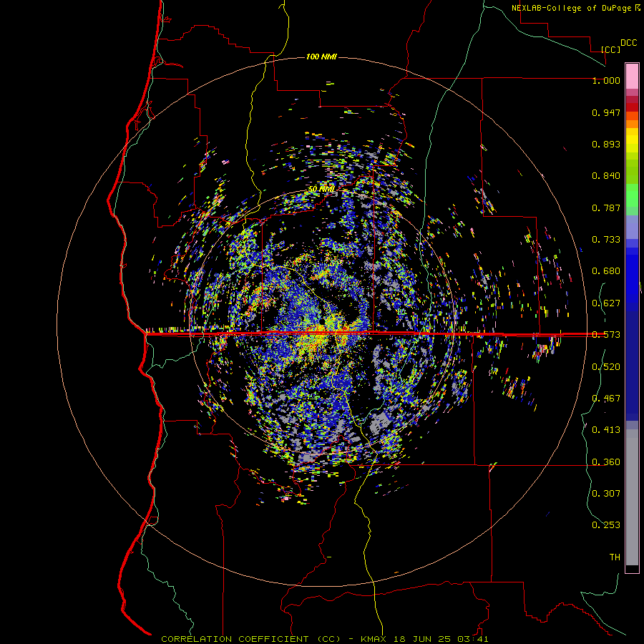Click the 0.413 scale value

[x=606, y=430]
